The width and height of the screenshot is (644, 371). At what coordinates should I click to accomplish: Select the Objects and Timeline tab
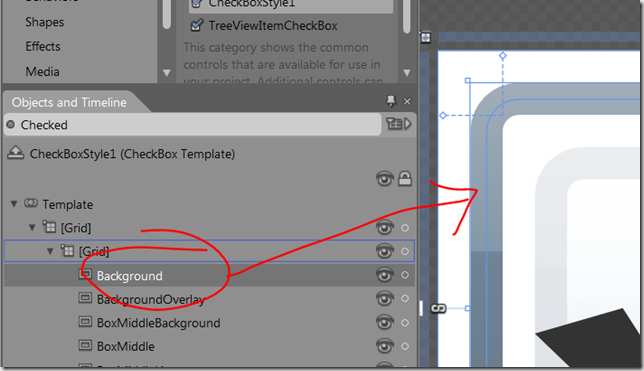click(69, 102)
